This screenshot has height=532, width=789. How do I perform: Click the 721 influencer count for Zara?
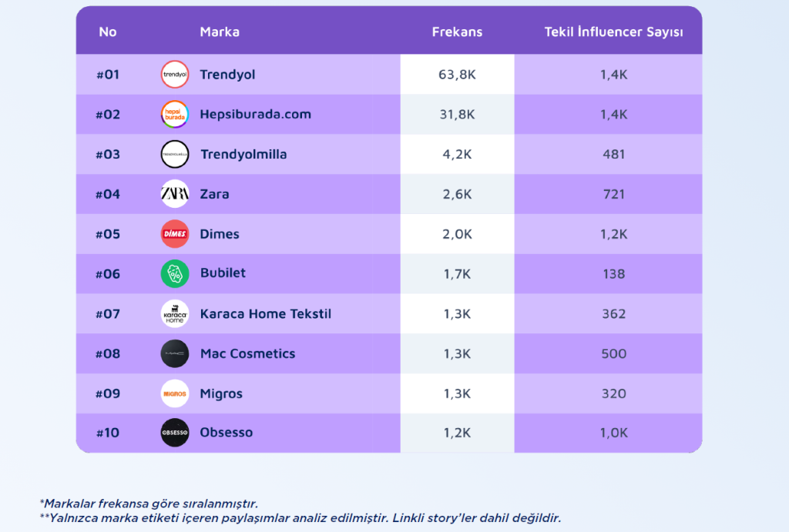coord(614,194)
